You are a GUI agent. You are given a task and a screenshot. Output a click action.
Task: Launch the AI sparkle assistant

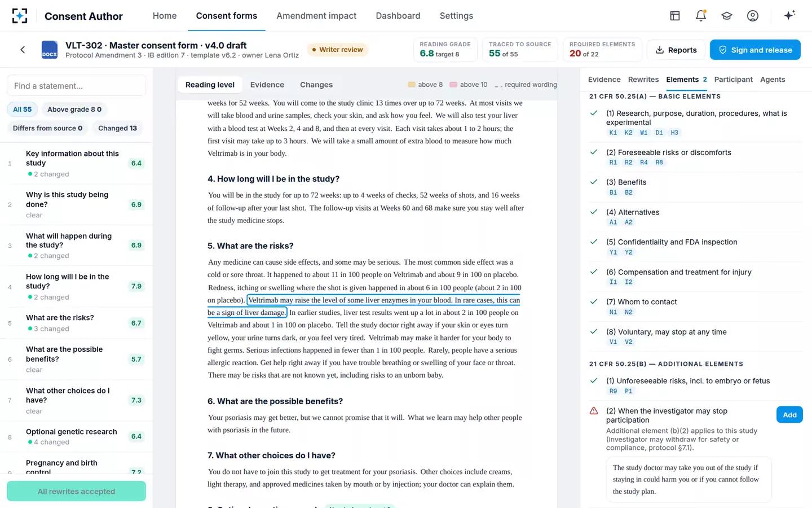(x=789, y=15)
